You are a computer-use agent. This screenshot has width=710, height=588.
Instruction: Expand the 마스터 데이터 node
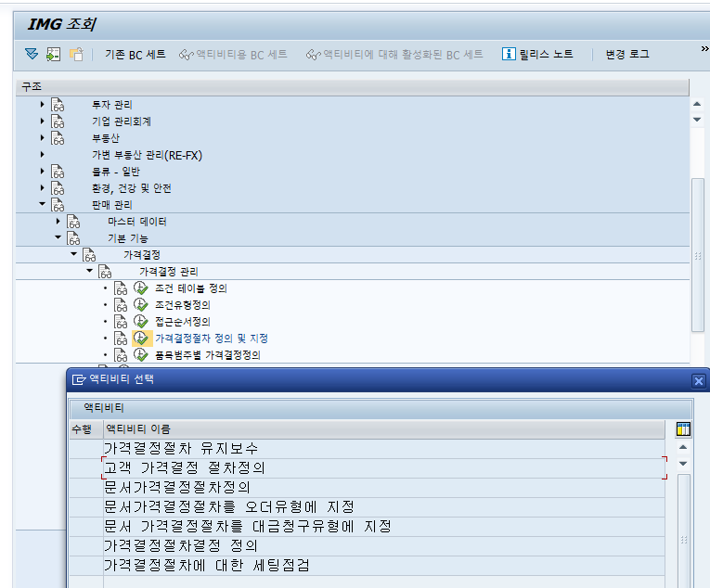58,222
